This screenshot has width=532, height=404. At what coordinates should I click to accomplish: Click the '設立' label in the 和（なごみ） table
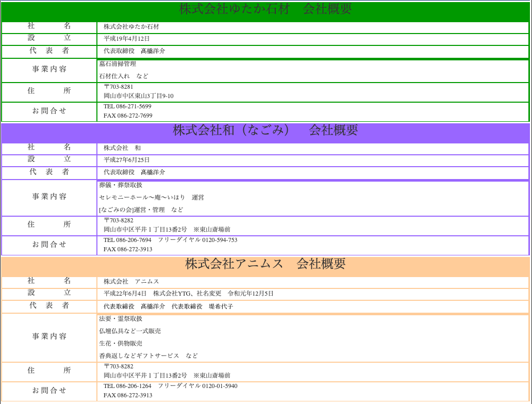49,159
